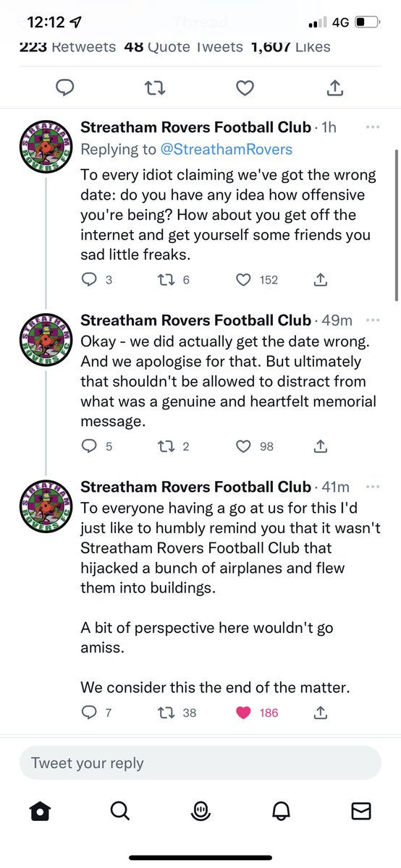Share the main tweet via upload icon
Viewport: 401px width, 868px height.
click(x=335, y=88)
